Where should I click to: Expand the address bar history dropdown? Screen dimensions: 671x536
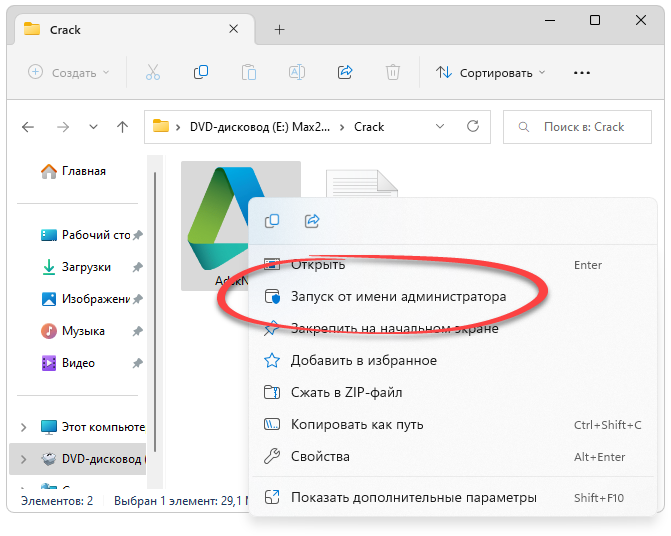440,126
